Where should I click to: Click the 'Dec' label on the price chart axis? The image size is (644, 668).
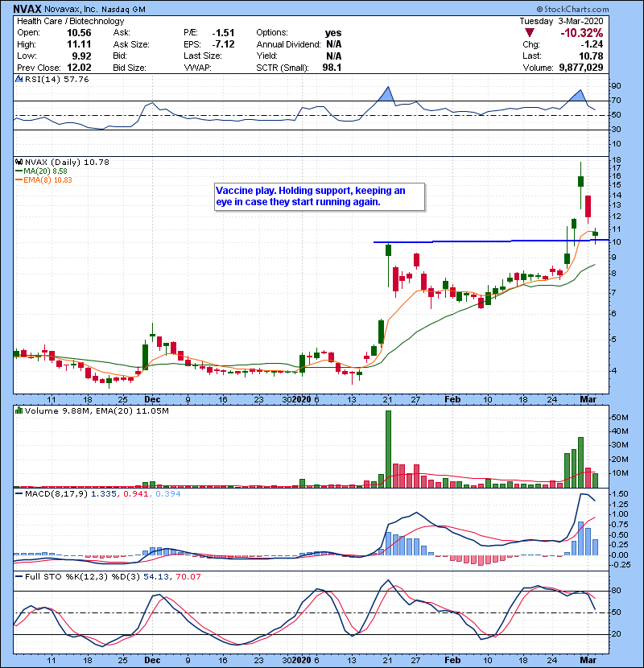[x=152, y=399]
